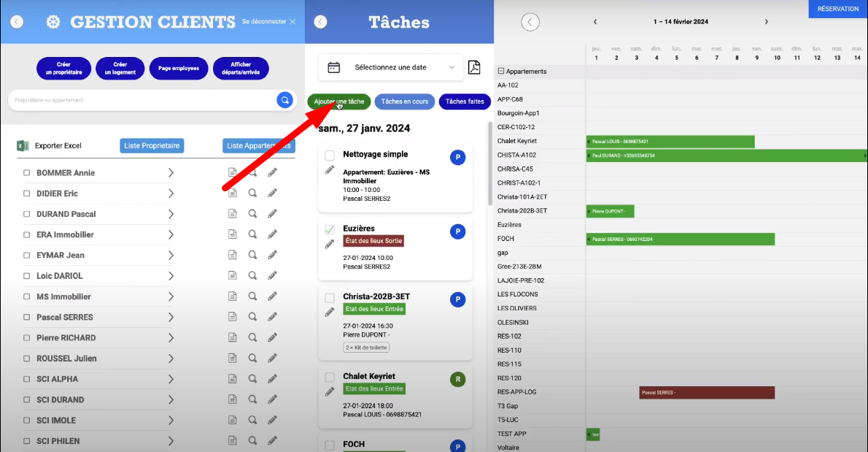The width and height of the screenshot is (868, 452).
Task: Click the magnifier icon for DURAND Pascal
Action: click(252, 214)
